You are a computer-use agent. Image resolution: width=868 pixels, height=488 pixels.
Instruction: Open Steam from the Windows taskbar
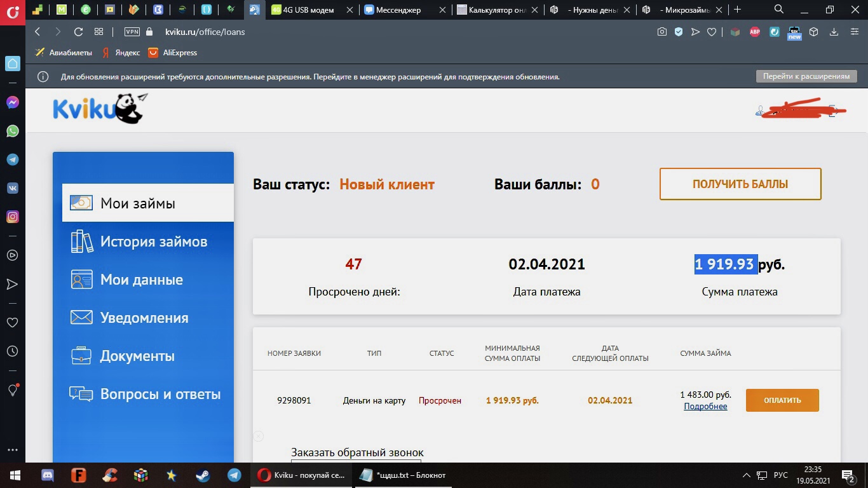203,475
